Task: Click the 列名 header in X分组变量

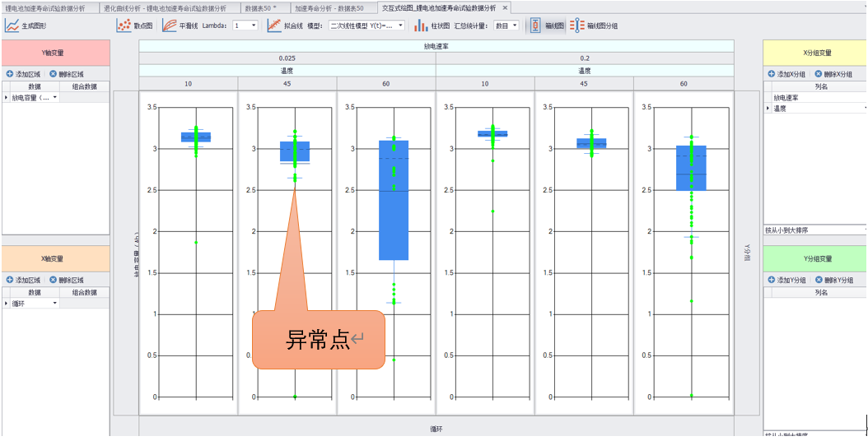Action: click(x=821, y=87)
